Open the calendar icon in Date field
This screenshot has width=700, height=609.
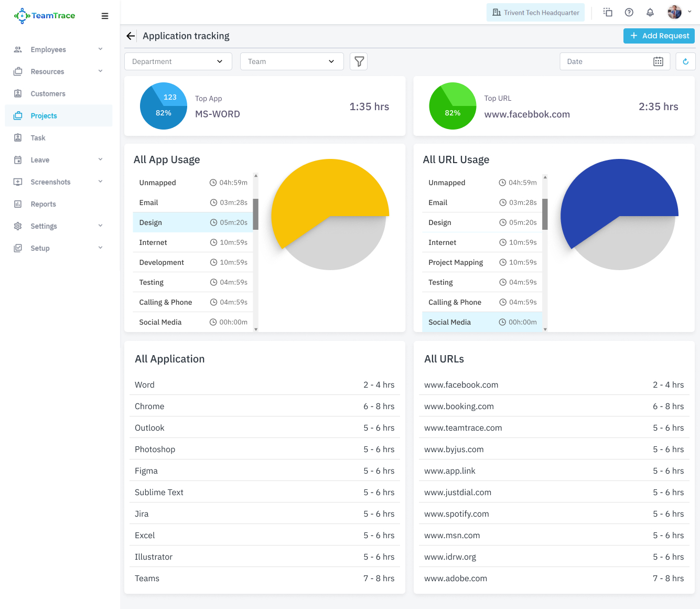658,61
